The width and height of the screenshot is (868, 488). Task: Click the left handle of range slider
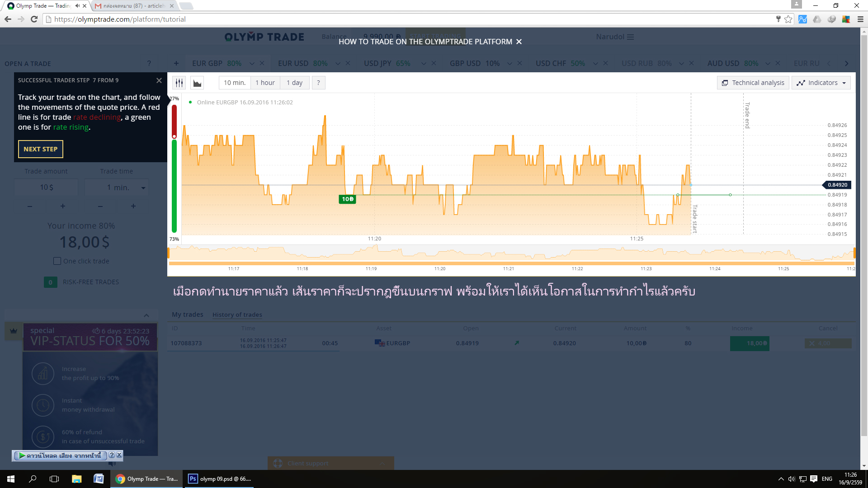tap(169, 253)
